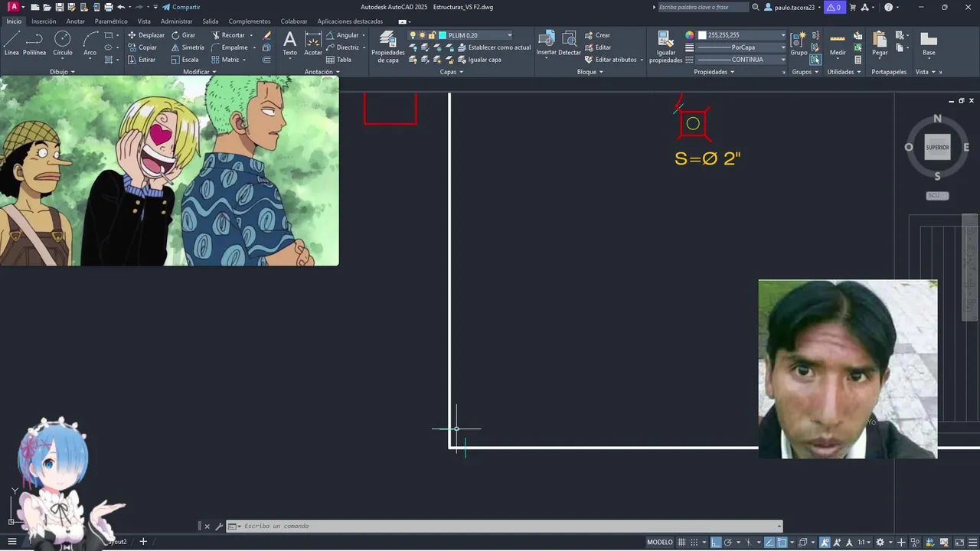Expand the Capas panel
The image size is (980, 551).
click(x=451, y=72)
